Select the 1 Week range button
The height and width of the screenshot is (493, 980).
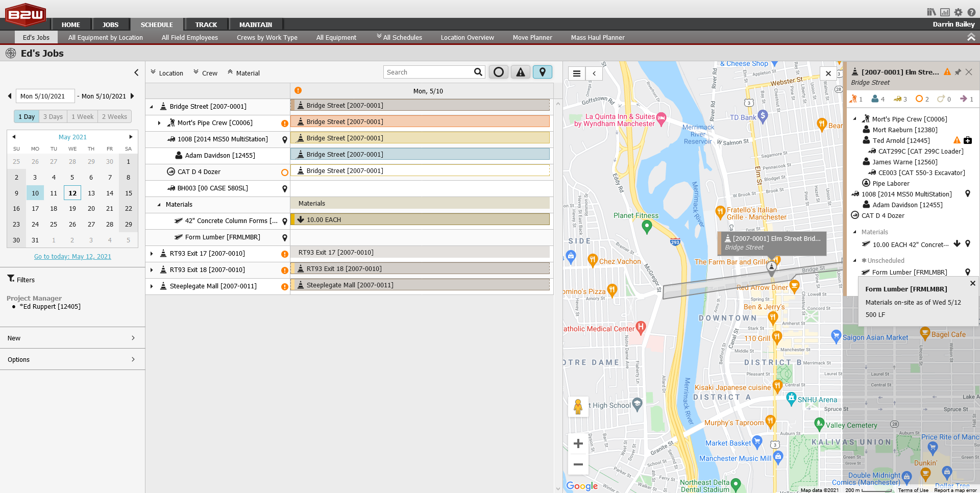tap(83, 116)
